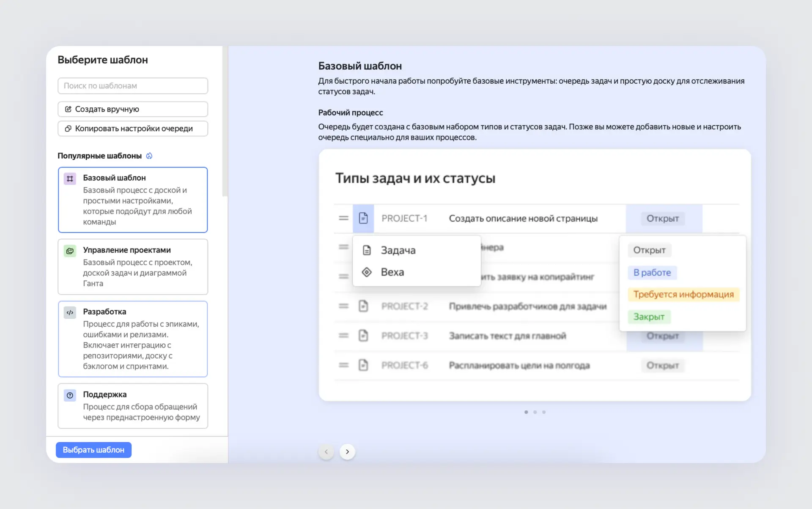Choose Задача from the task type menu
Image resolution: width=812 pixels, height=509 pixels.
click(398, 250)
